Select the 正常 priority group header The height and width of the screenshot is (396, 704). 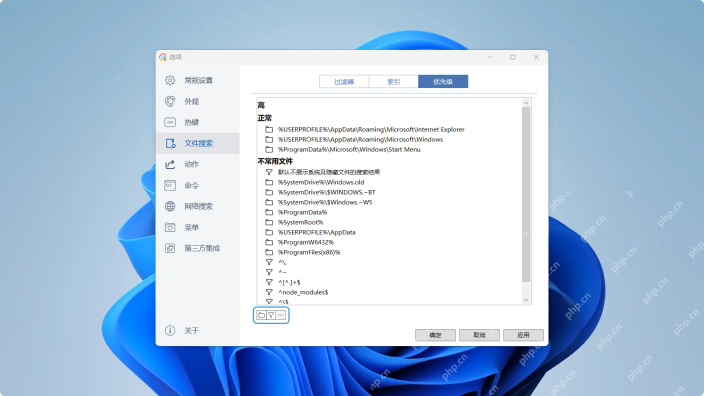[x=264, y=118]
